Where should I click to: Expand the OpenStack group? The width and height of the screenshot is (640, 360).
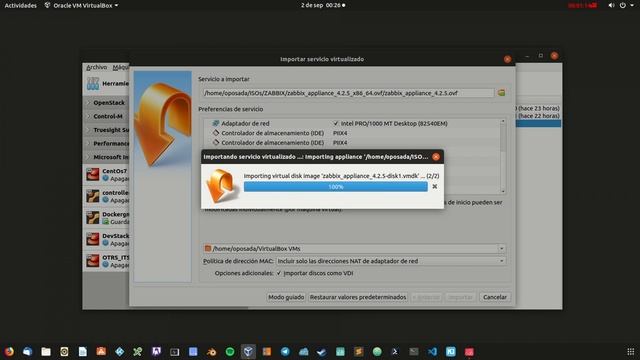coord(89,103)
